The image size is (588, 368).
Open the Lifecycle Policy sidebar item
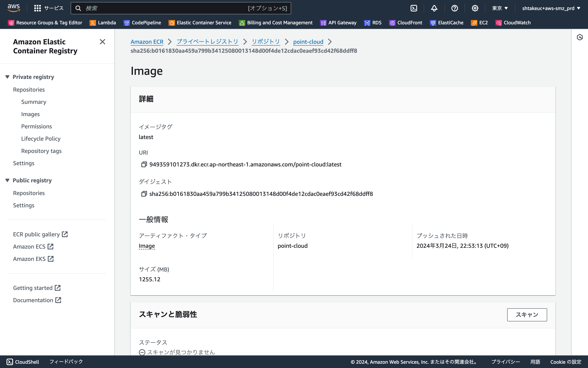pos(41,139)
